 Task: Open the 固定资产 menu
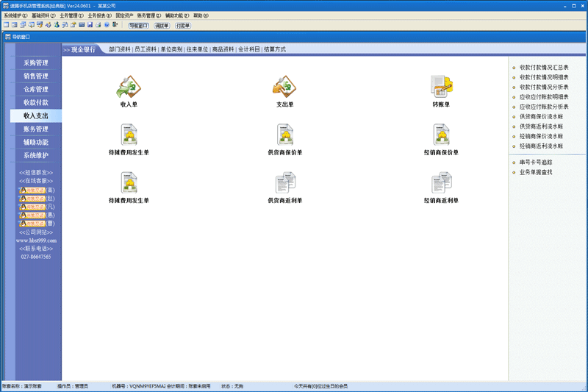coord(124,15)
